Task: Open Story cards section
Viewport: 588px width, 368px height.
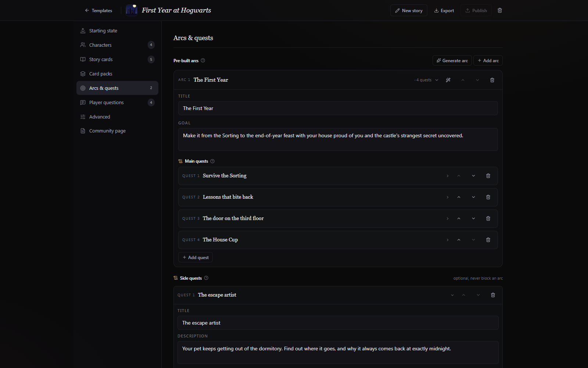Action: tap(117, 59)
